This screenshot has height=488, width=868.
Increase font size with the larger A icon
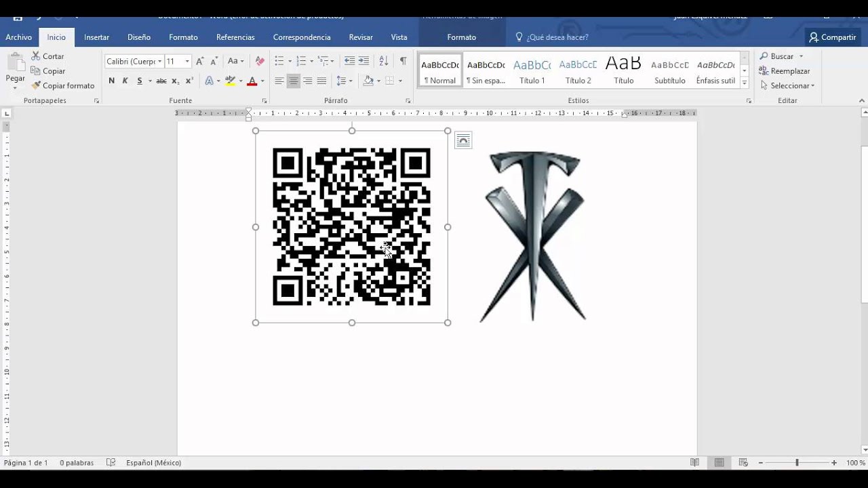pyautogui.click(x=199, y=61)
